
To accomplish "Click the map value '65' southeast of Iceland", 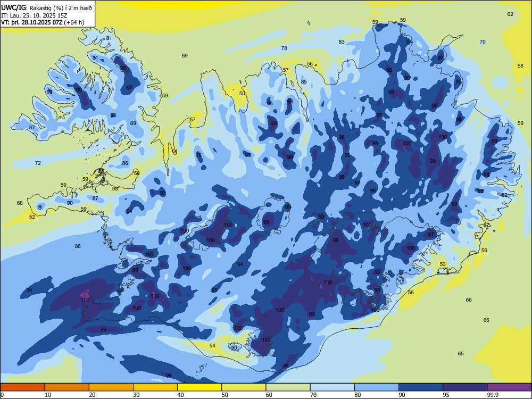I will (x=461, y=354).
